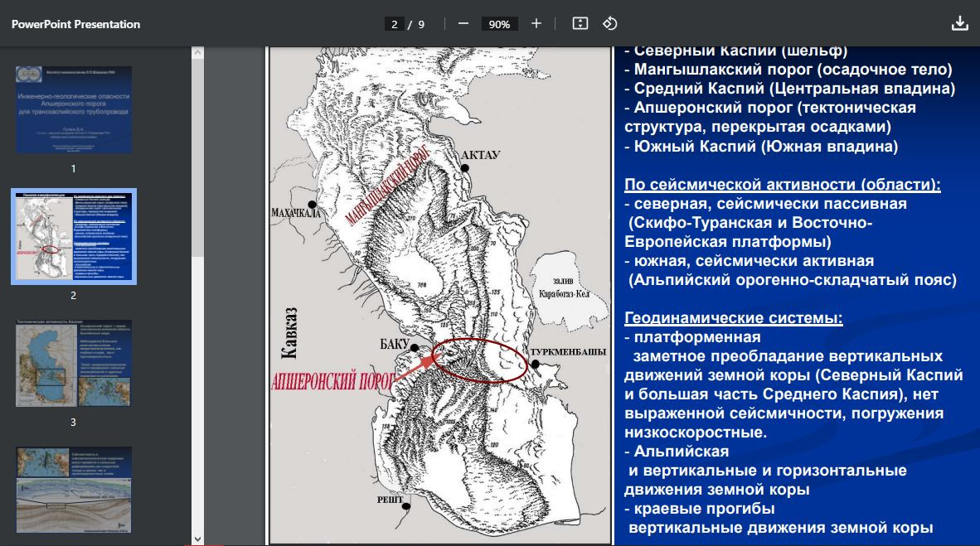Download the PDF file
Image resolution: width=980 pixels, height=546 pixels.
(x=959, y=24)
